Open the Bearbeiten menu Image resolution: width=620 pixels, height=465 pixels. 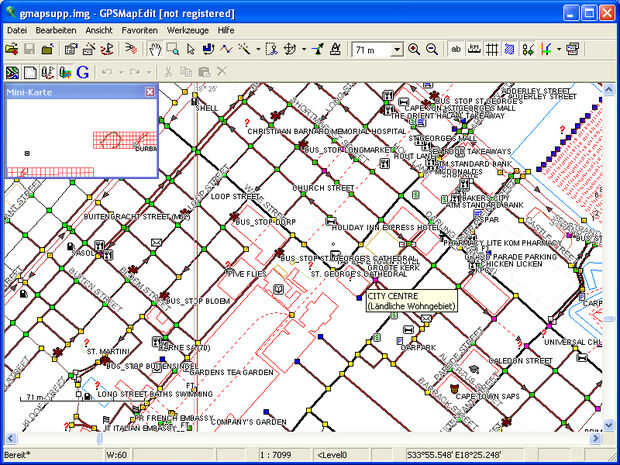(x=56, y=30)
